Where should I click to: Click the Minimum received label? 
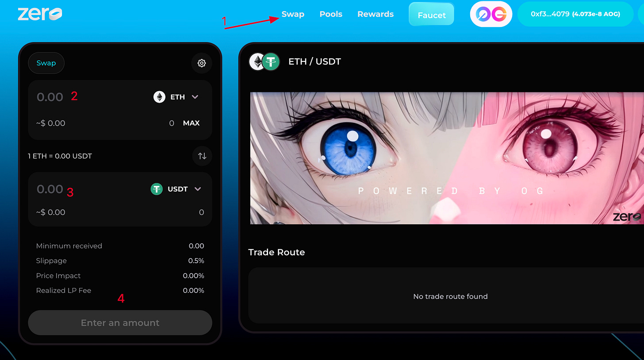[x=69, y=246]
